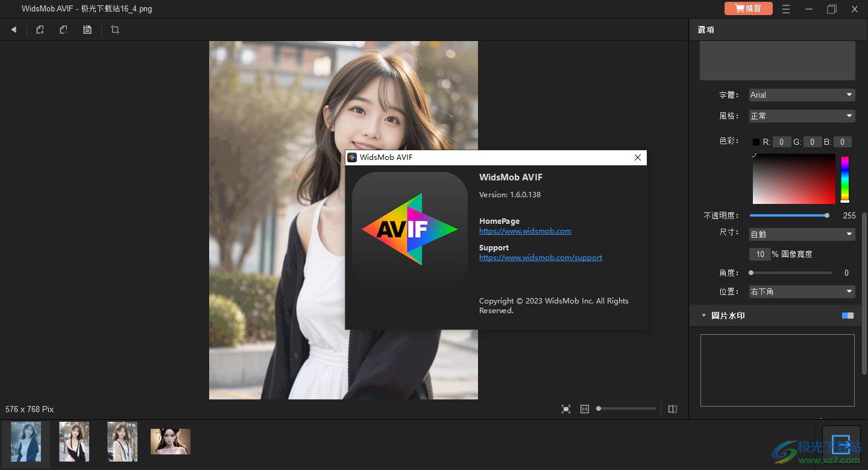Pick a color in the saturation square
Screen dimensions: 868x470
click(x=794, y=179)
